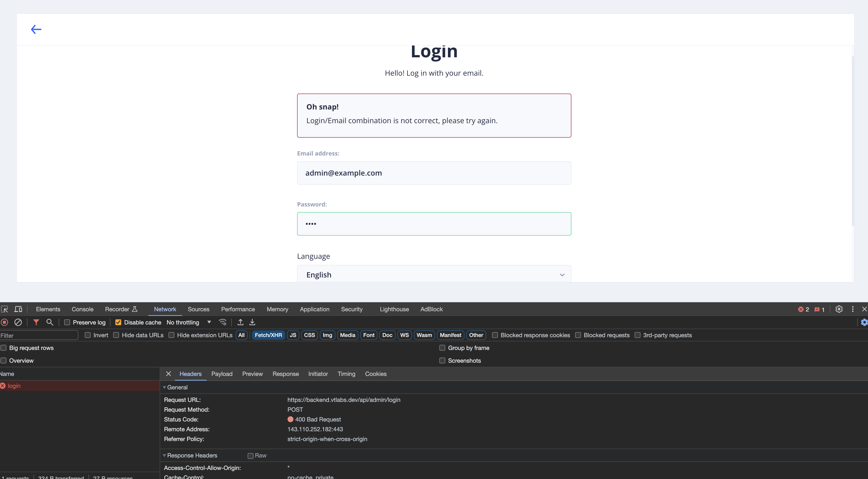The width and height of the screenshot is (868, 479).
Task: Focus the Password input field
Action: (x=434, y=224)
